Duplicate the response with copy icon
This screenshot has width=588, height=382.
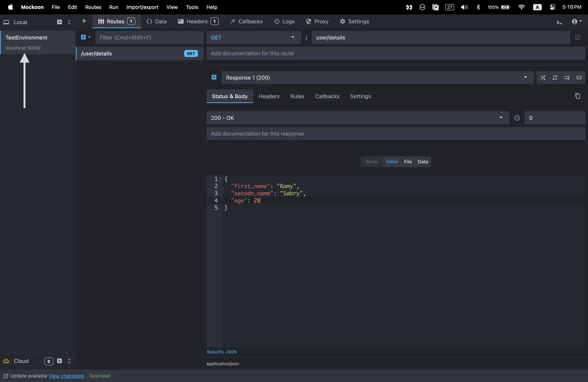coord(577,96)
